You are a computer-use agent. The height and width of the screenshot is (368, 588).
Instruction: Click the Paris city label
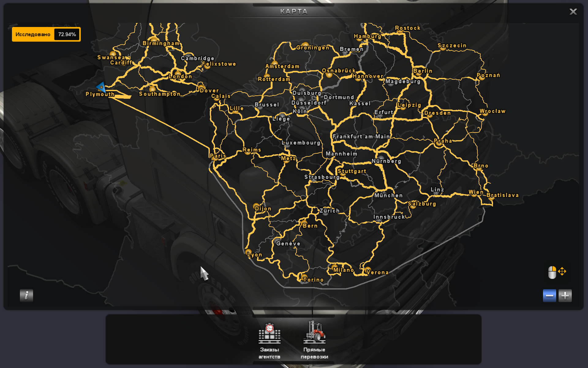pyautogui.click(x=218, y=156)
